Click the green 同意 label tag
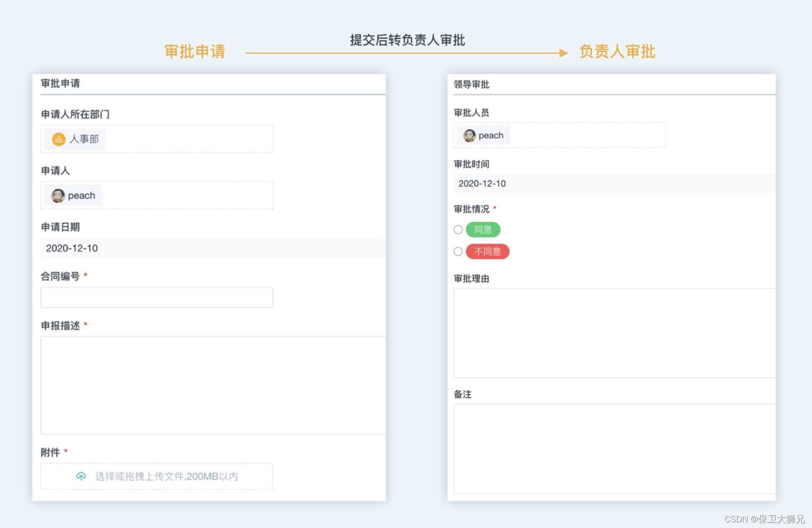 tap(483, 229)
